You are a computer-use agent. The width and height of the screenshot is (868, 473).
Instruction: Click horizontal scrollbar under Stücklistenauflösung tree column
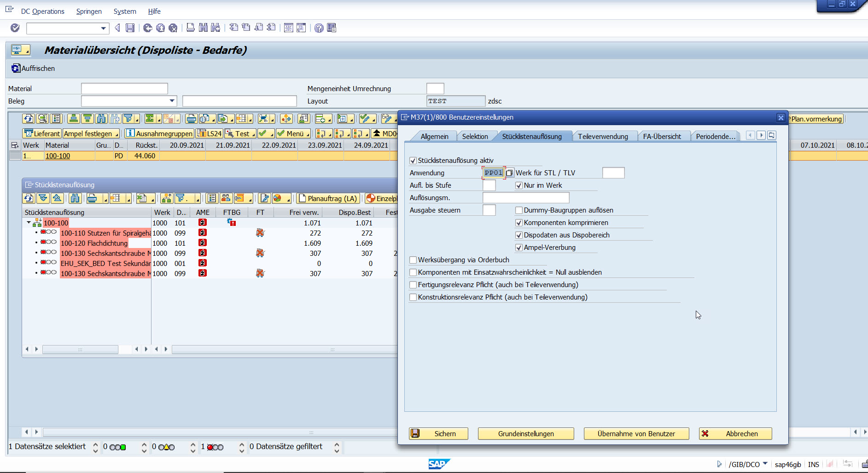80,350
